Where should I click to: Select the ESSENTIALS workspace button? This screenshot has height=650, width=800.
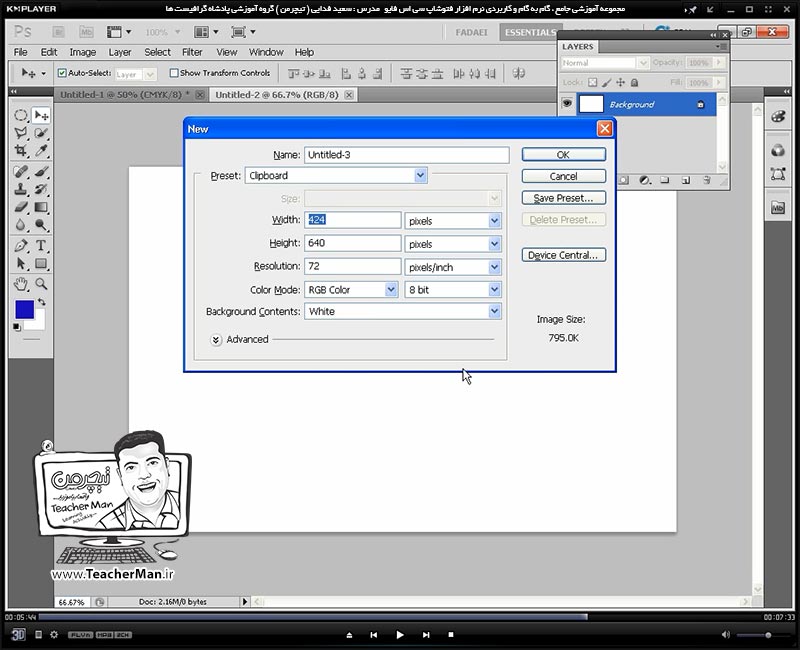(530, 32)
